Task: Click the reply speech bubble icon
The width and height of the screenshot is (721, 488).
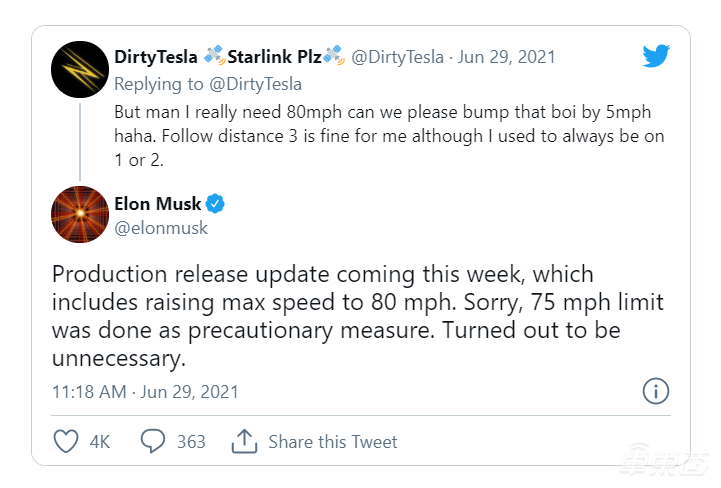Action: (153, 441)
